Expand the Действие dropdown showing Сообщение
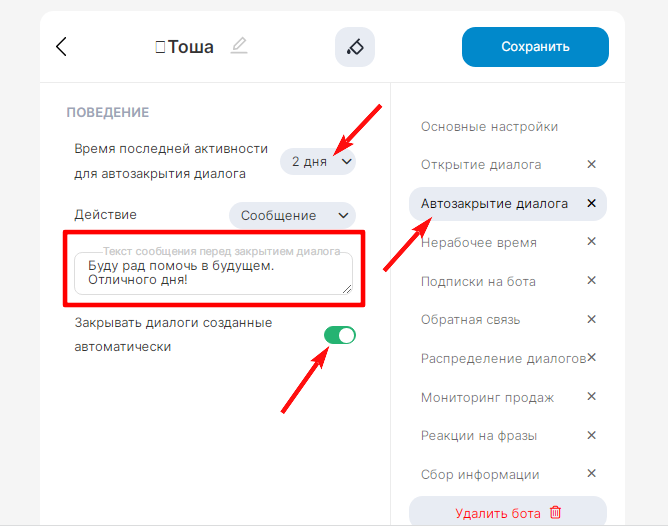This screenshot has height=530, width=668. tap(292, 215)
